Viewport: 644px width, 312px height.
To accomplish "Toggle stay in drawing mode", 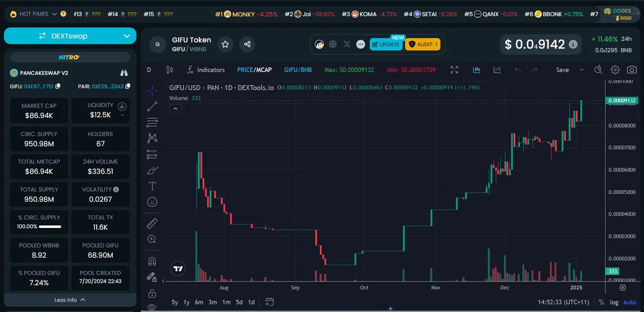I will tap(152, 277).
